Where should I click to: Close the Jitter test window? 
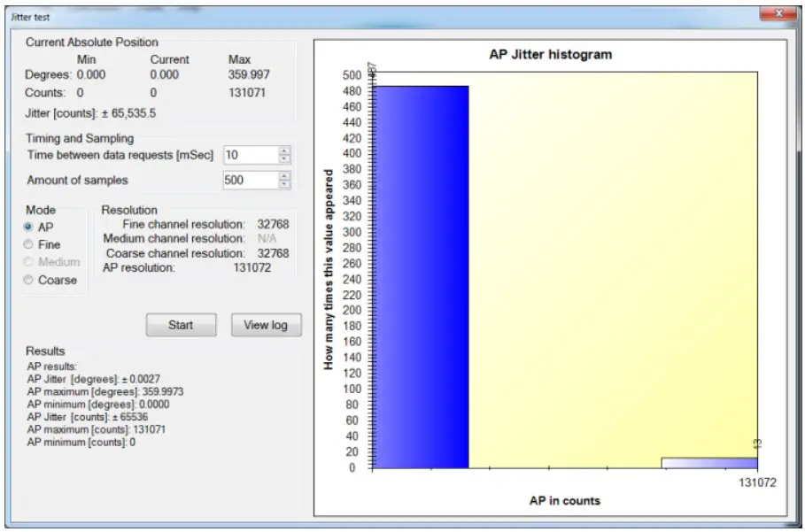pos(778,13)
